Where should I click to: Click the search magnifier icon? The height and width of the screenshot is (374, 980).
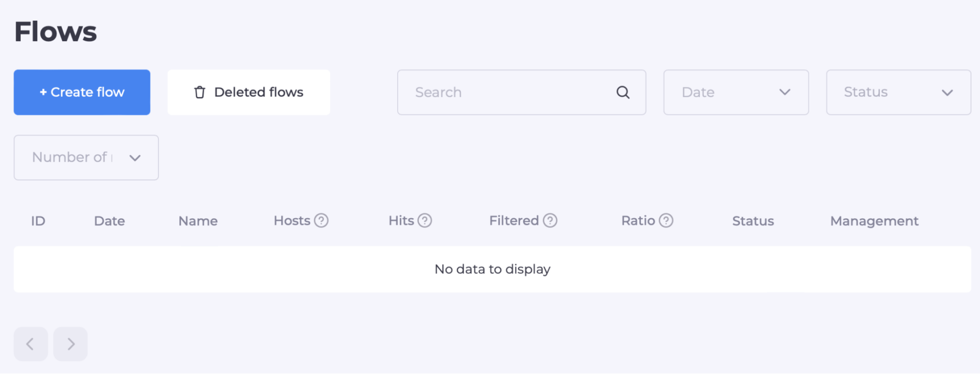623,92
